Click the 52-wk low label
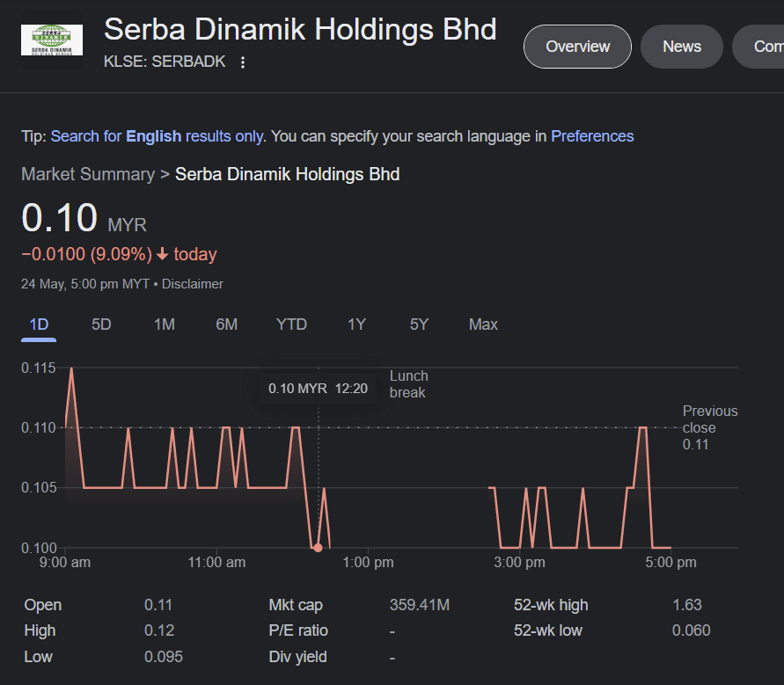The image size is (784, 685). click(548, 630)
